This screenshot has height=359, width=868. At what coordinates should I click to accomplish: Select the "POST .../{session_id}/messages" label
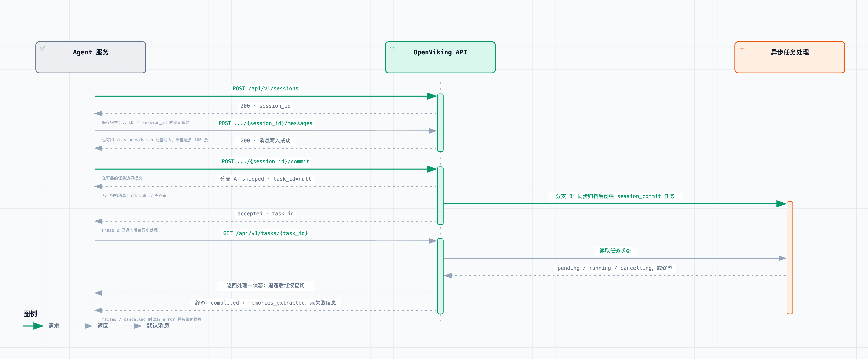pos(265,123)
